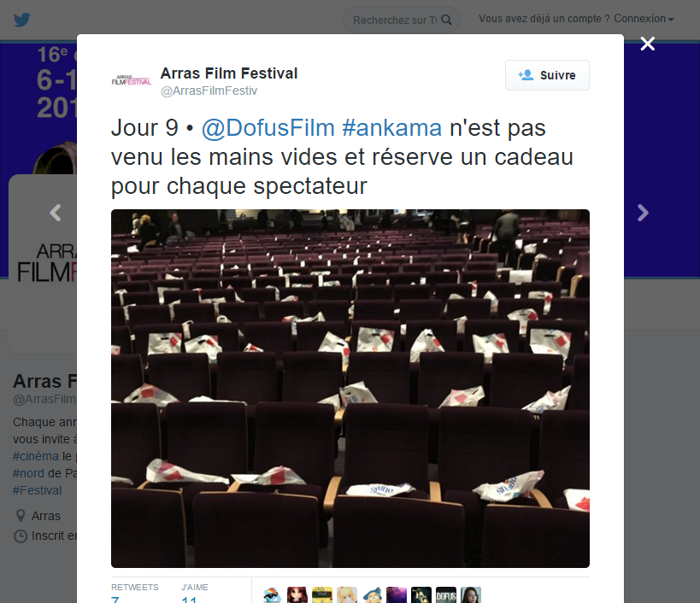Image resolution: width=700 pixels, height=603 pixels.
Task: Click the DOFUS avatar among likers
Action: coord(445,595)
